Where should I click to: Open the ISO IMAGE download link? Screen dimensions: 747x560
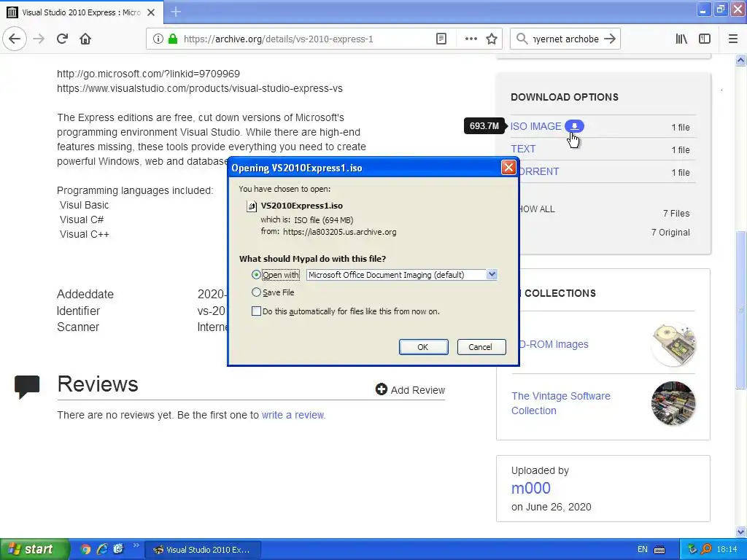[x=536, y=126]
